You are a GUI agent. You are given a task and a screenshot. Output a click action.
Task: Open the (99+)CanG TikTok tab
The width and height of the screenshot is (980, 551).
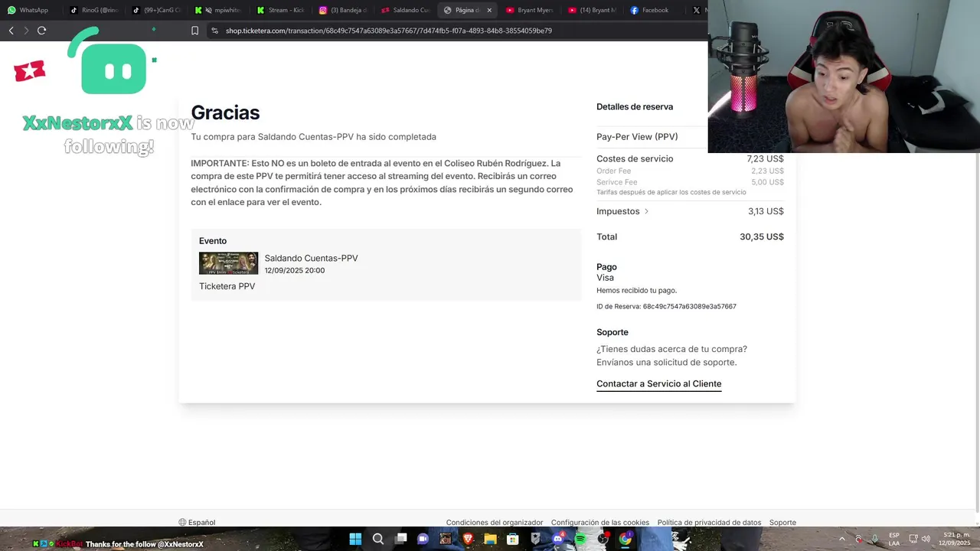point(156,10)
